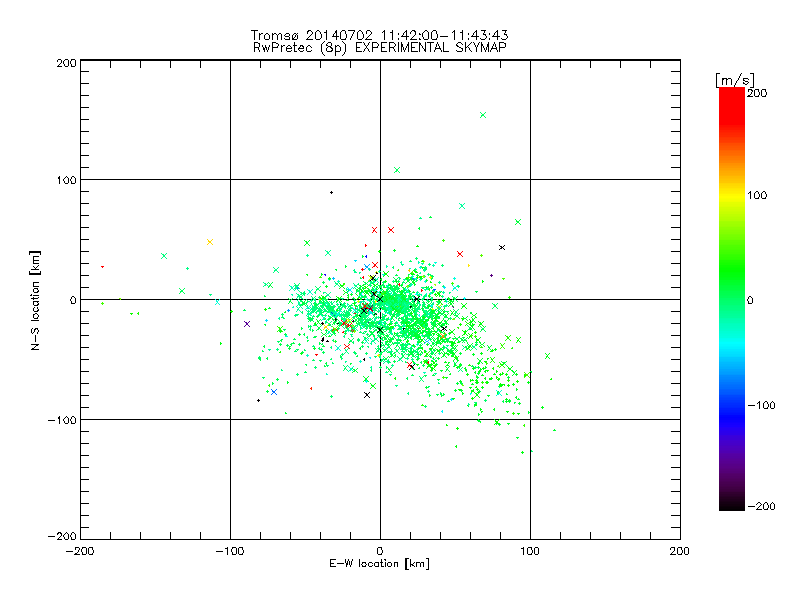Image resolution: width=800 pixels, height=600 pixels.
Task: Click the colorbar label '100'
Action: point(757,195)
